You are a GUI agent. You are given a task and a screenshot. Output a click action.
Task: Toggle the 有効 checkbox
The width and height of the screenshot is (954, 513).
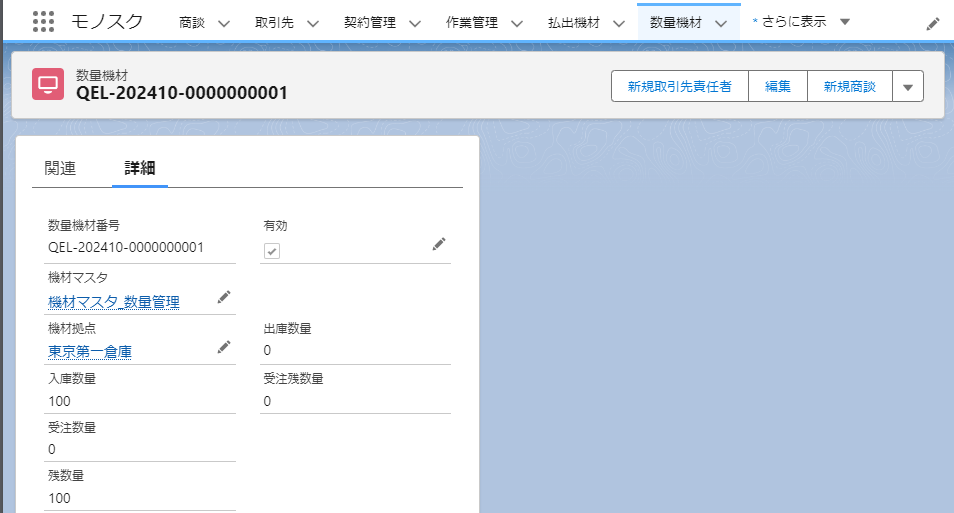(x=272, y=251)
